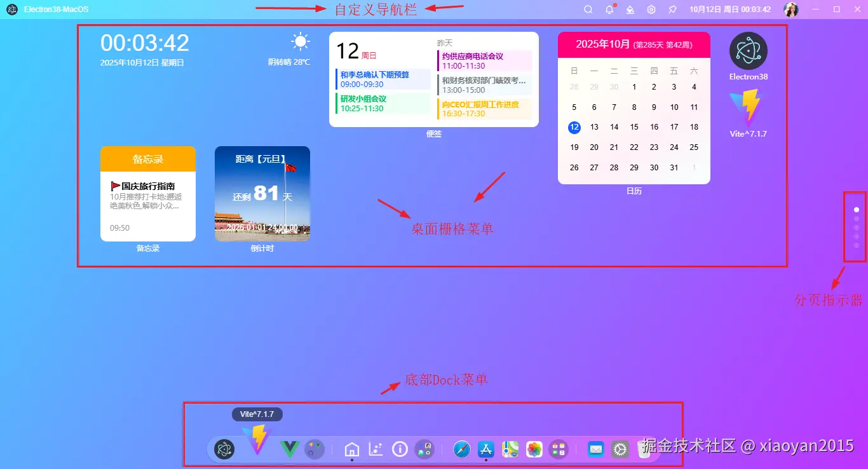Screen dimensions: 868x469
Task: Click the user avatar in the navbar
Action: pos(790,9)
